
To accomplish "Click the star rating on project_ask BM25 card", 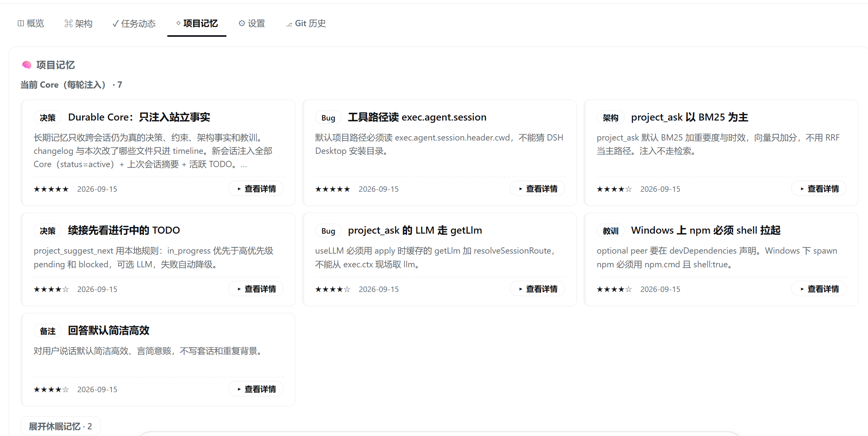I will pyautogui.click(x=614, y=189).
